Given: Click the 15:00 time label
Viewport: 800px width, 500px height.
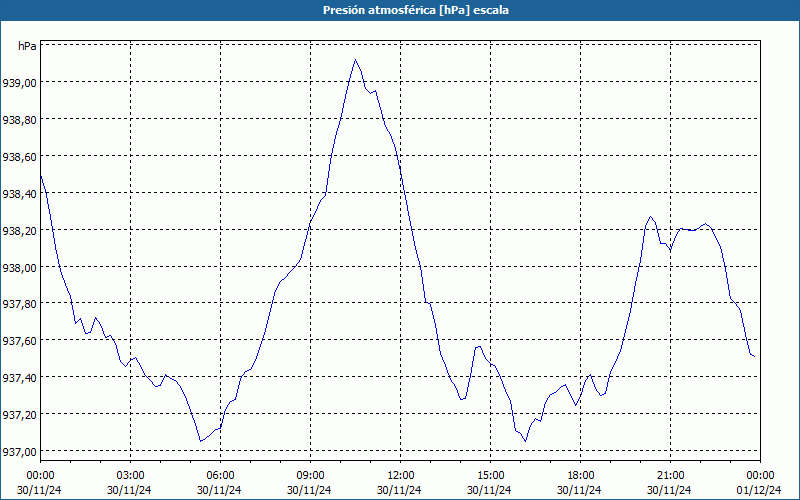Looking at the screenshot, I should click(490, 476).
